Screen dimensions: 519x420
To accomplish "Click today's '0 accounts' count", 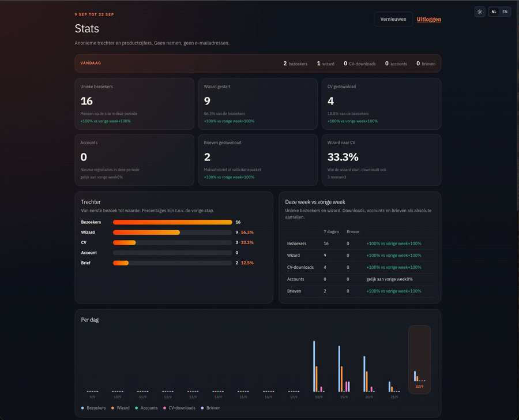I will pyautogui.click(x=396, y=63).
